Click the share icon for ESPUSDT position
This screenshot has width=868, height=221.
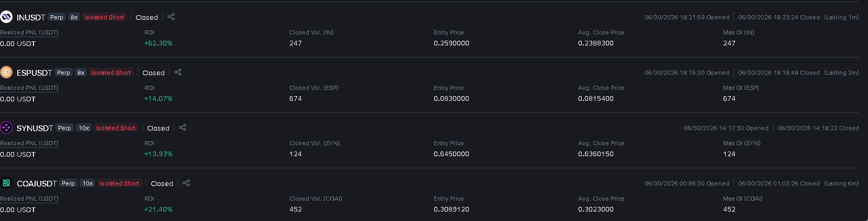point(178,72)
